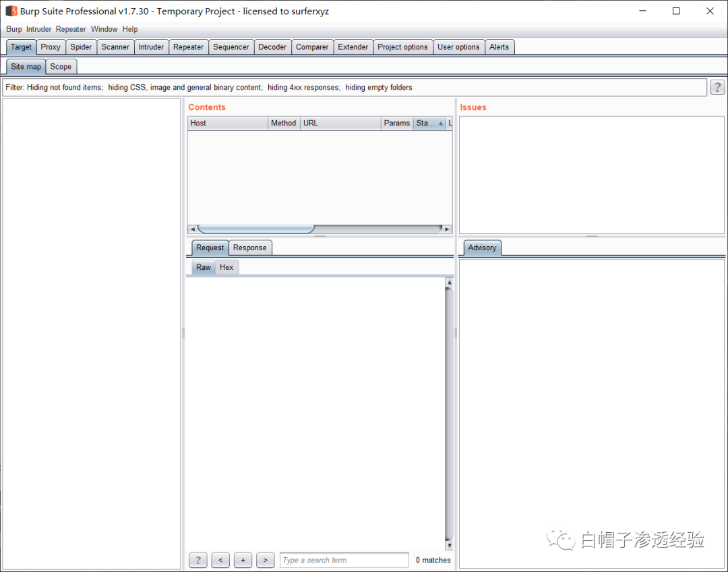Open the User options tab
This screenshot has height=572, width=728.
(458, 47)
